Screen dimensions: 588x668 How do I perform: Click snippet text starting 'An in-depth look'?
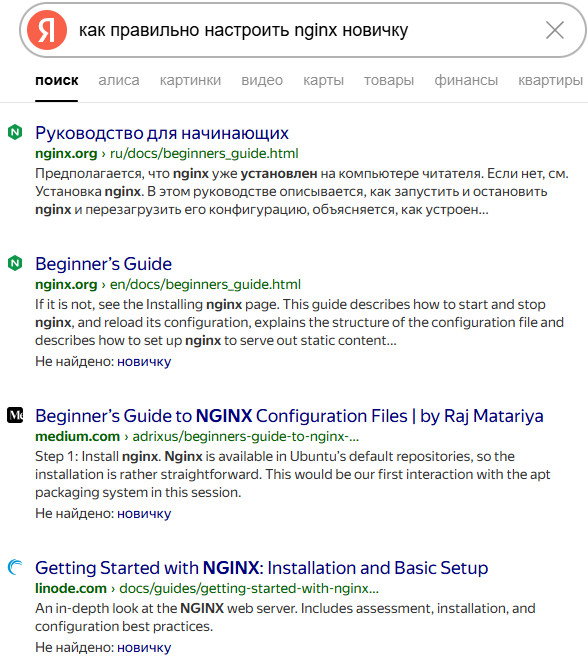tap(285, 617)
